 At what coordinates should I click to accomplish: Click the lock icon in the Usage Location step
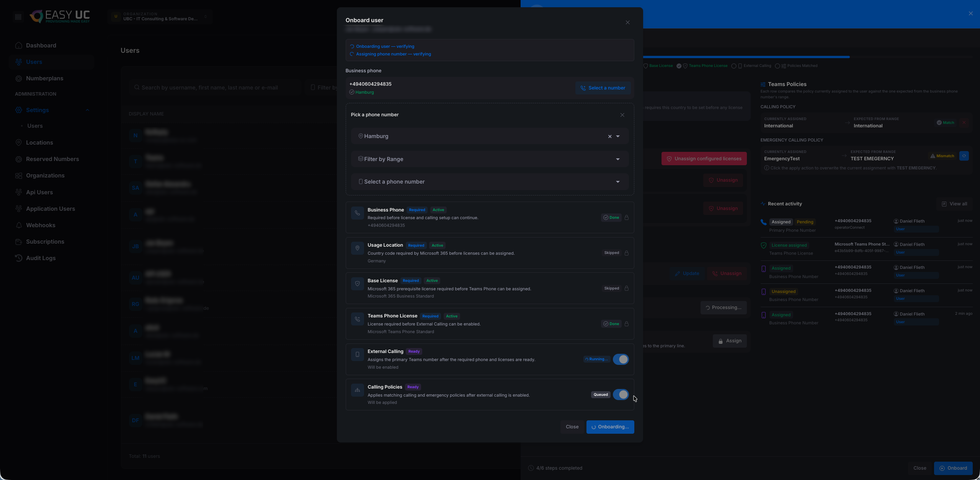(x=627, y=253)
